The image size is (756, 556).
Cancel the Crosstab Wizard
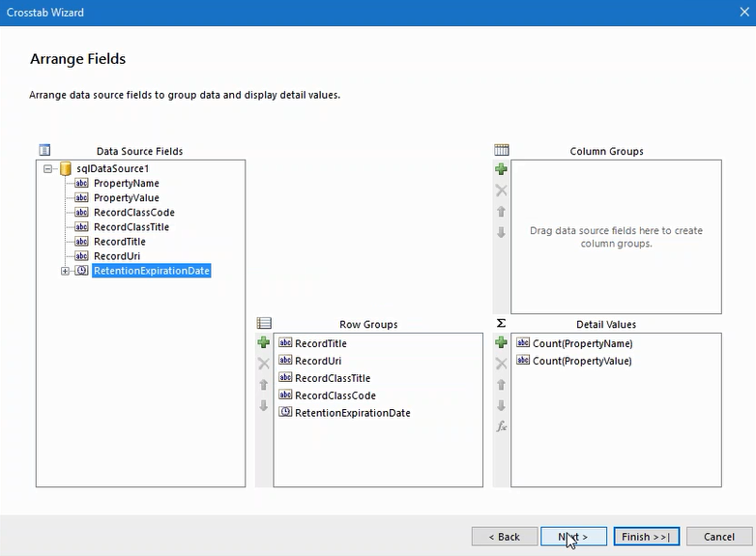point(718,537)
